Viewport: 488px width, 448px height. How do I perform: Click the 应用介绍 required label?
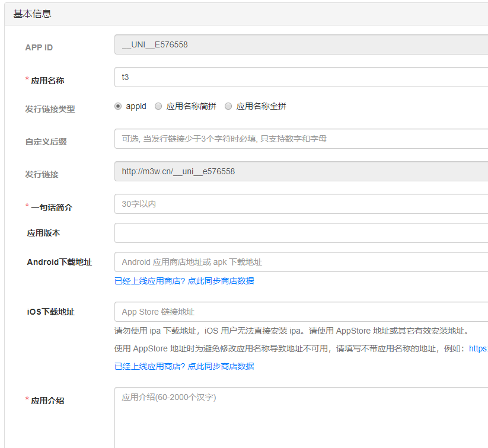47,401
